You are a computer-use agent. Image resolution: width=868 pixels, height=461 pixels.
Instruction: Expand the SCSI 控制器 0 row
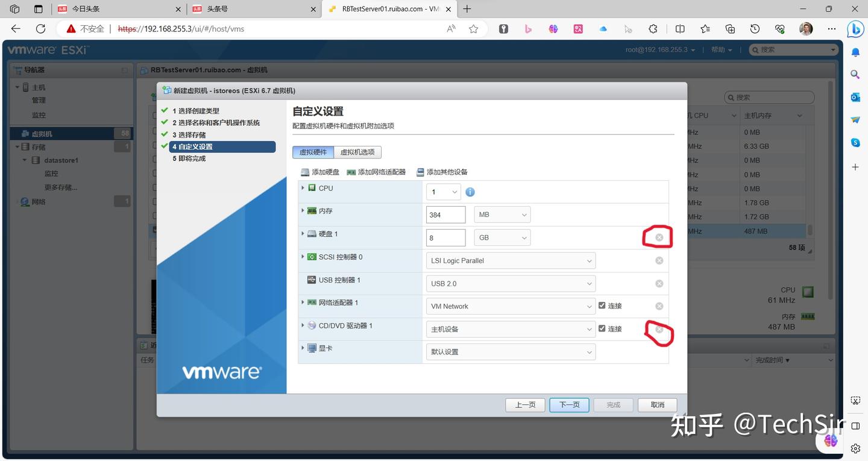click(303, 257)
